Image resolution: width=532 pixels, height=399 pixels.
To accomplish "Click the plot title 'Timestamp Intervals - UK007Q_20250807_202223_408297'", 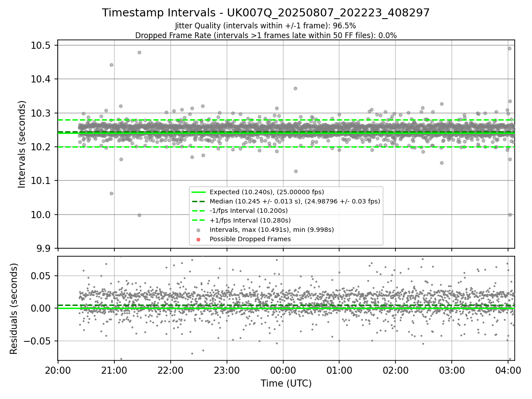I will 266,13.
